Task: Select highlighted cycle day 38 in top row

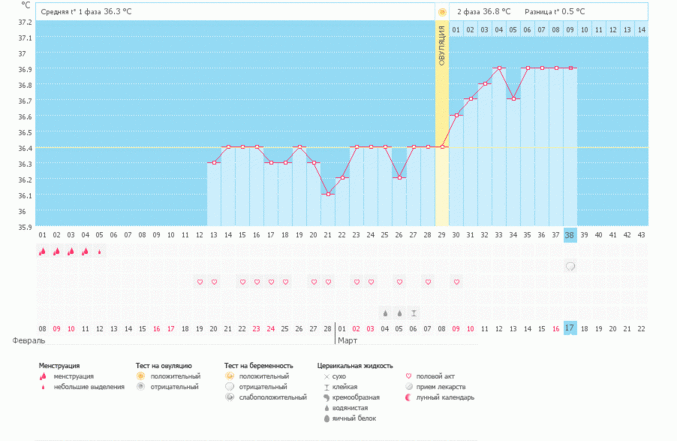Action: [570, 235]
